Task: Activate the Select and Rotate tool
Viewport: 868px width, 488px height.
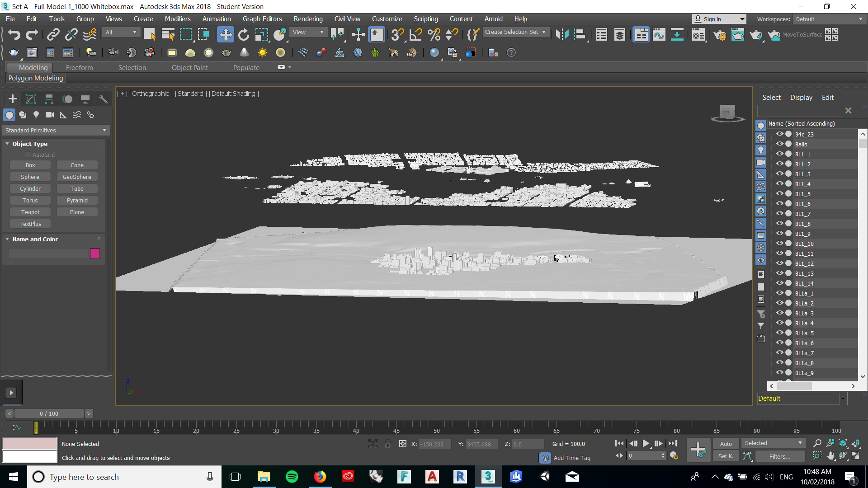Action: [244, 34]
